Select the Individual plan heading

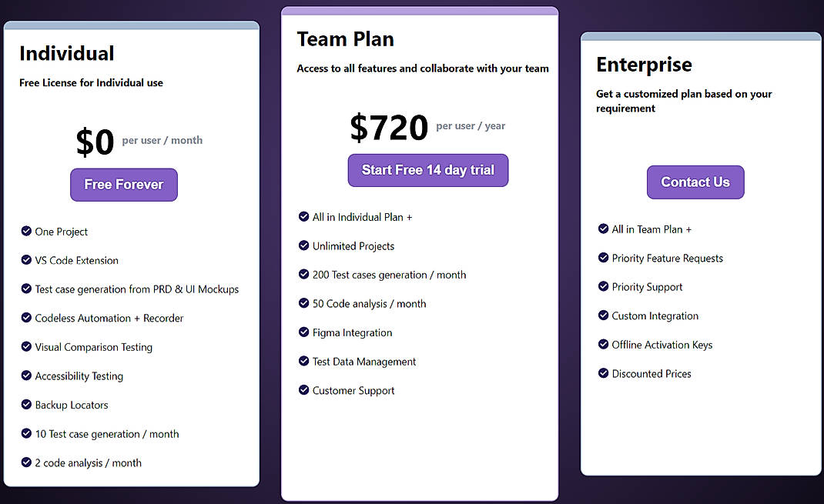coord(67,53)
